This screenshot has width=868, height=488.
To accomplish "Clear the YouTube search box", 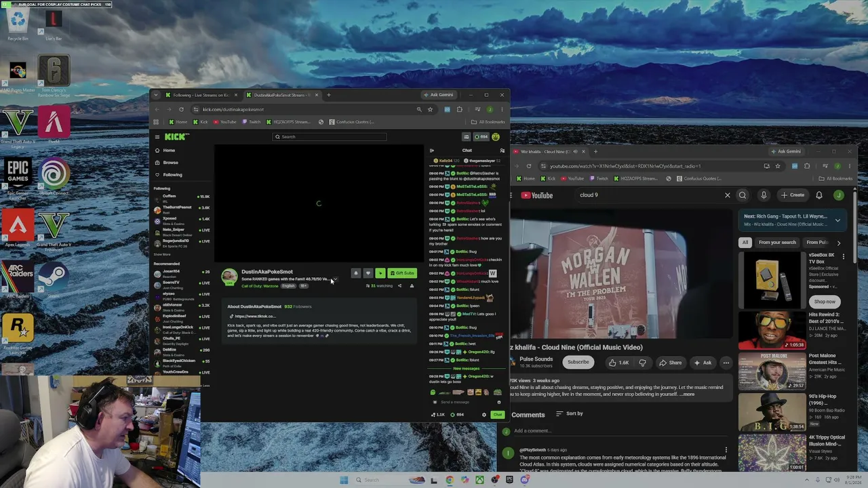I will (x=728, y=195).
